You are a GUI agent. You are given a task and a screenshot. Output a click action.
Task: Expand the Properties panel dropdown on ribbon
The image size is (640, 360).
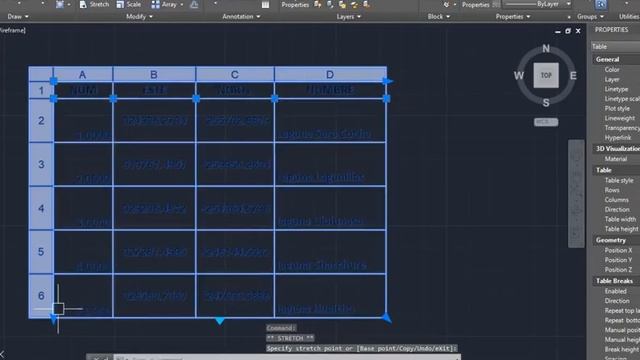click(513, 17)
